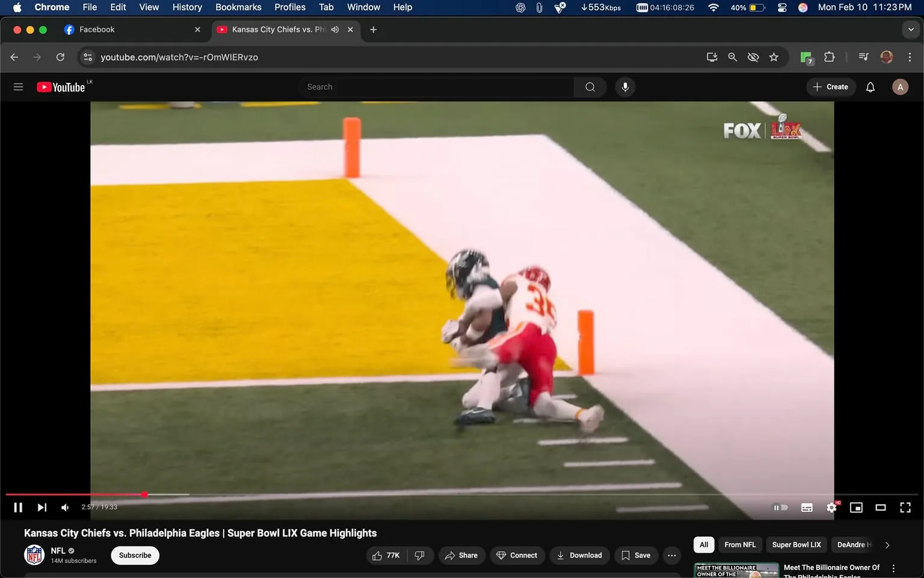924x578 pixels.
Task: Show more filter chips with right chevron
Action: (x=887, y=544)
